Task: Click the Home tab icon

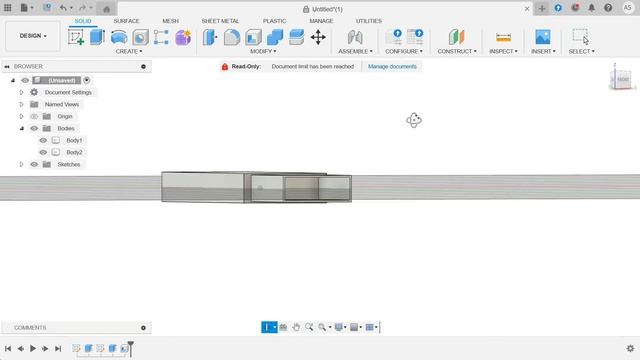Action: point(107,9)
